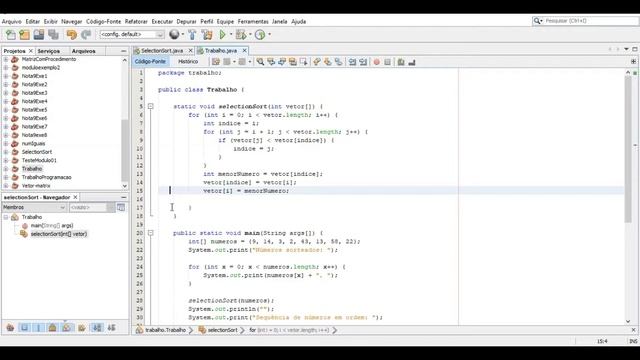Click the red Start Macro Recording icon
Screen dimensions: 640x360
coord(376,62)
